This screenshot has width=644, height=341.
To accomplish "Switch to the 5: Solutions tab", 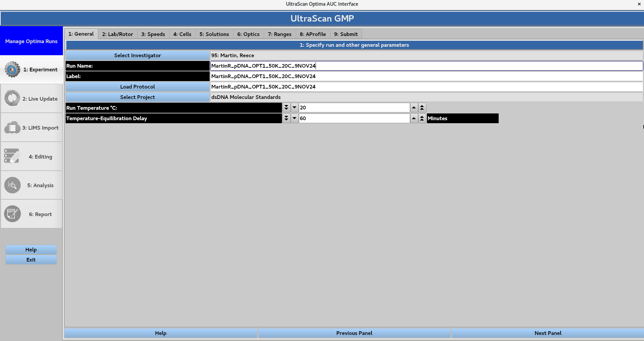I will point(214,34).
